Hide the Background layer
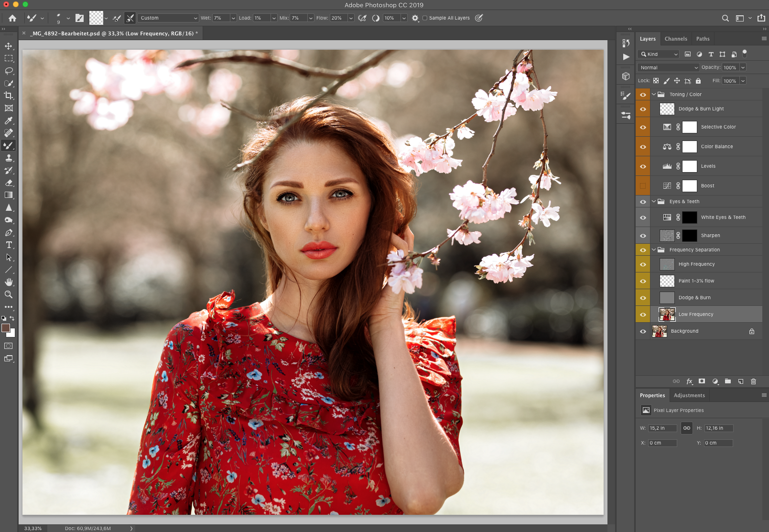 pyautogui.click(x=643, y=331)
